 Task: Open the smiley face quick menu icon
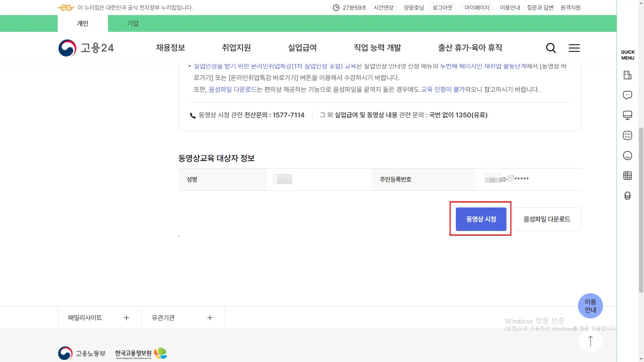click(x=627, y=156)
